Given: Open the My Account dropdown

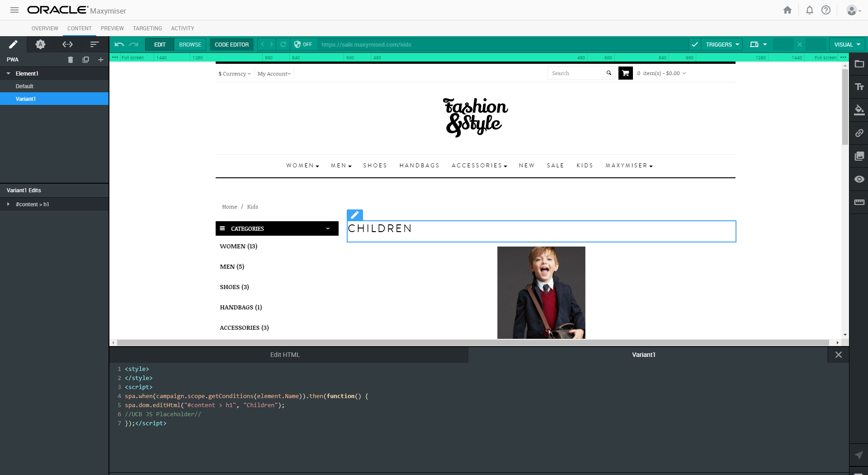Looking at the screenshot, I should (274, 74).
